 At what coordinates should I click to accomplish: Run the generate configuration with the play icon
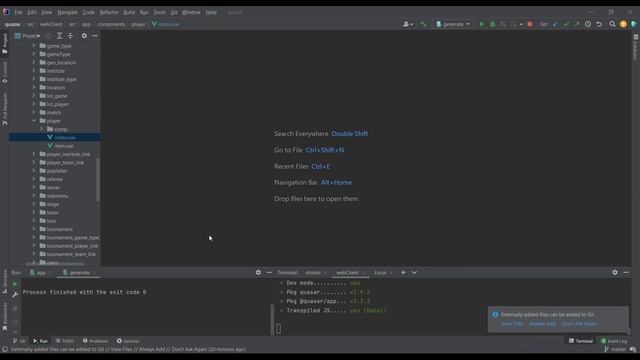[x=482, y=24]
